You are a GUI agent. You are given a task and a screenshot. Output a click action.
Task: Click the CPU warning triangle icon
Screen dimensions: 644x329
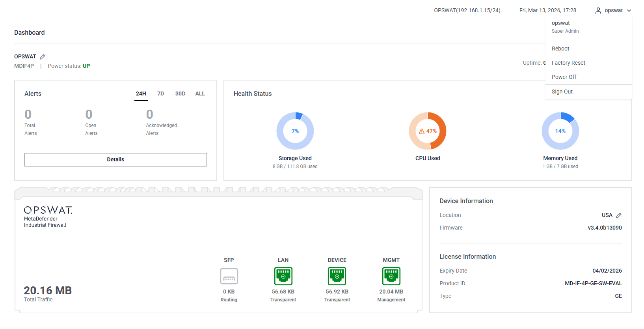click(422, 131)
